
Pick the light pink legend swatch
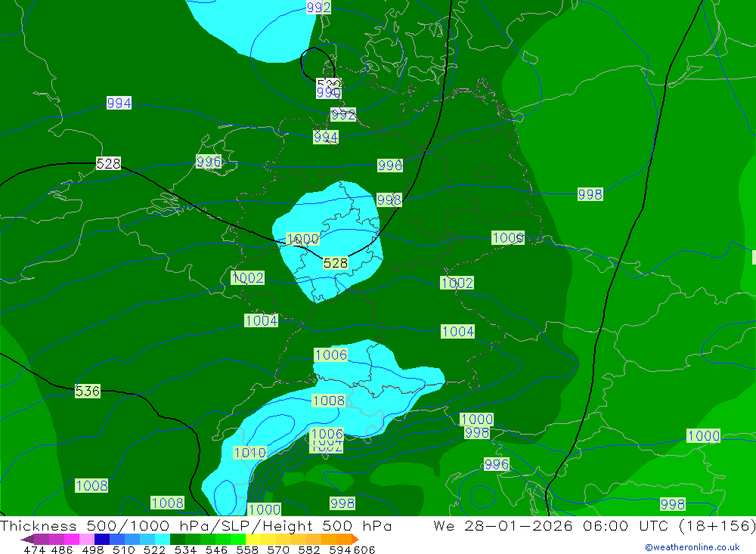point(87,539)
